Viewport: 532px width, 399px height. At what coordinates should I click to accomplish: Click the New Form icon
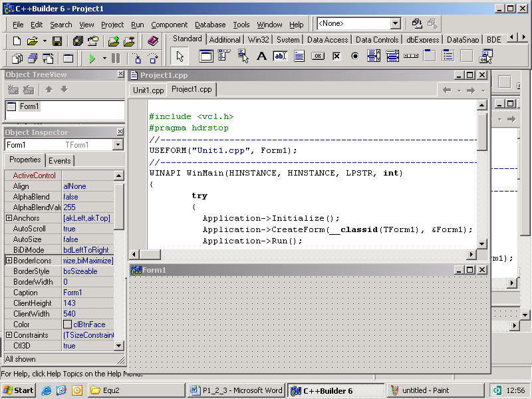[68, 59]
